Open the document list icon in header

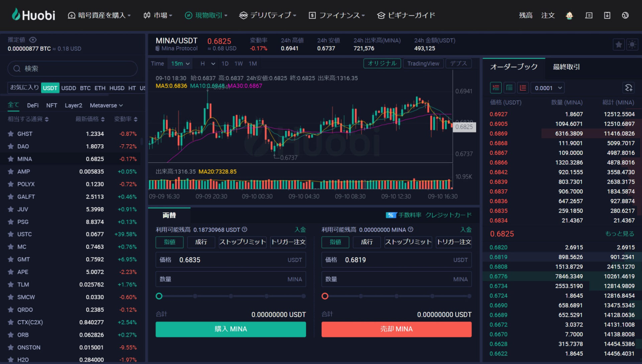589,15
